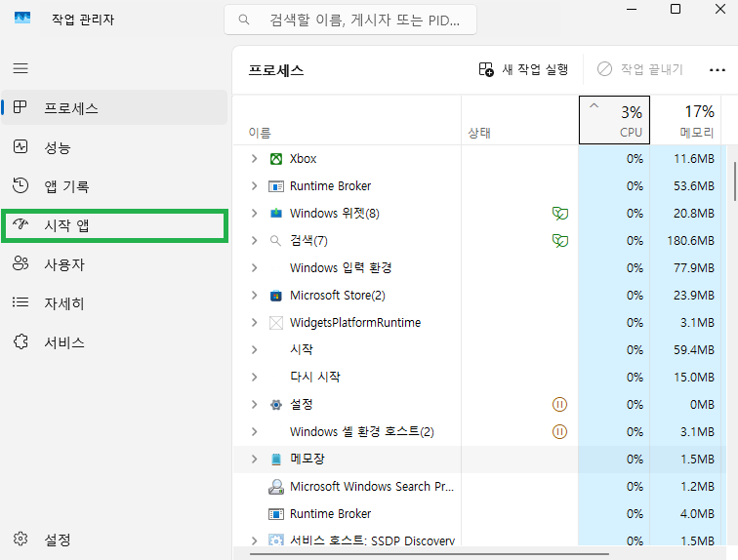
Task: Click the first Runtime Broker icon
Action: [276, 186]
